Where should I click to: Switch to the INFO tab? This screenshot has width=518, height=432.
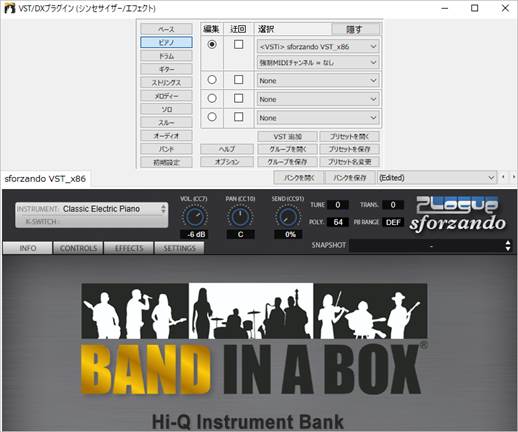(x=28, y=248)
